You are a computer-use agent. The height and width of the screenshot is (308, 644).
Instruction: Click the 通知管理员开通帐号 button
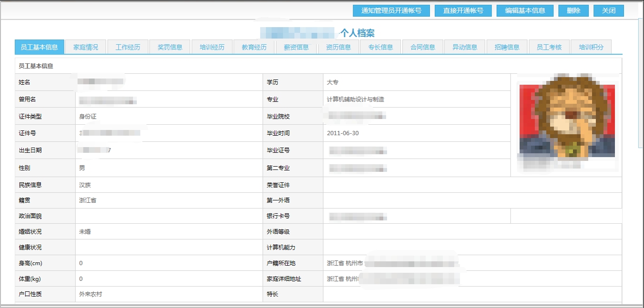click(391, 10)
